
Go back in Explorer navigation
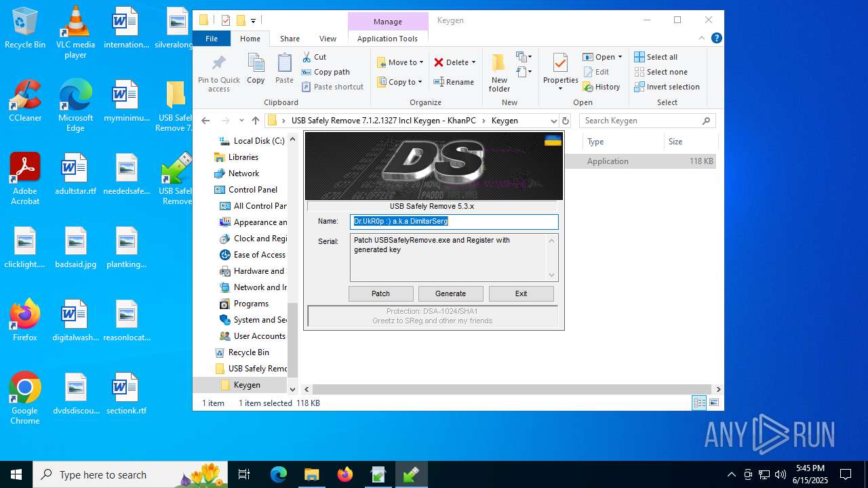[205, 121]
